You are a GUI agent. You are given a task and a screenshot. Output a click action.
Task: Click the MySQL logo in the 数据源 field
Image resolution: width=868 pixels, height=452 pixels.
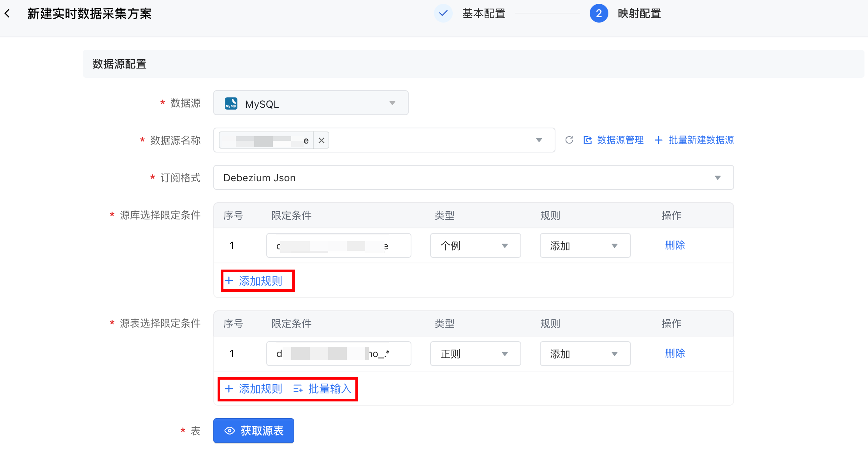231,103
